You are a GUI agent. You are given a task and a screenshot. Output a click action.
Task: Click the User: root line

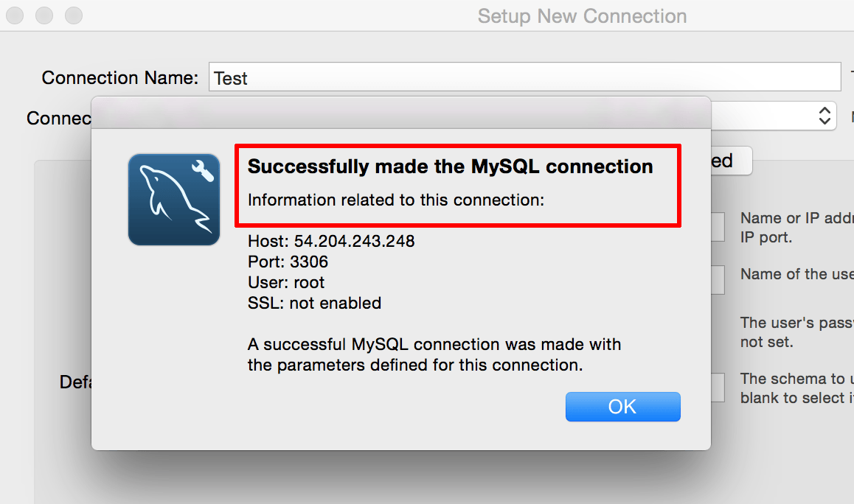(286, 282)
